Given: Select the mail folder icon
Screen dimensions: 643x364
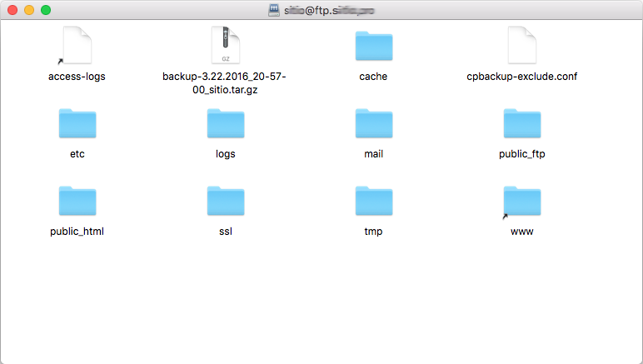Looking at the screenshot, I should tap(374, 123).
